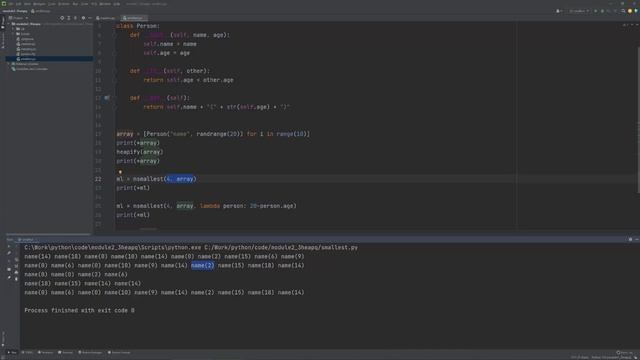Viewport: 640px width, 360px height.
Task: Click the yellow round icon in top toolbar
Action: pos(630,11)
